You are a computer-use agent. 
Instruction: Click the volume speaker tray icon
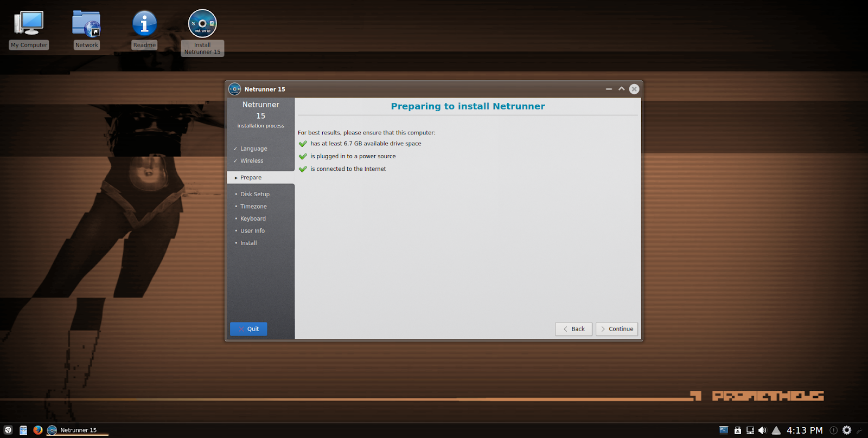pos(763,430)
